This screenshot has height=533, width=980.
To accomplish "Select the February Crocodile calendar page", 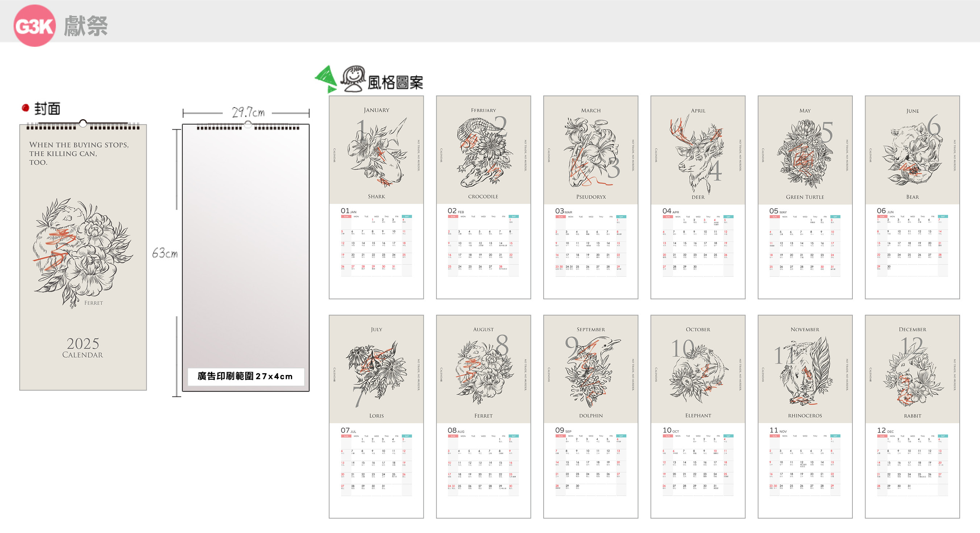I will [483, 197].
